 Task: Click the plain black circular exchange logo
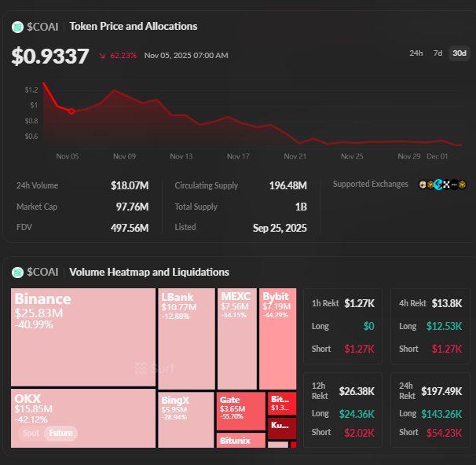click(x=454, y=185)
